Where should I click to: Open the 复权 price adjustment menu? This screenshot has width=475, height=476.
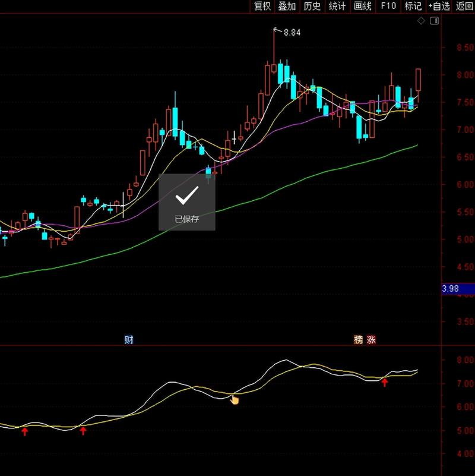pos(262,6)
